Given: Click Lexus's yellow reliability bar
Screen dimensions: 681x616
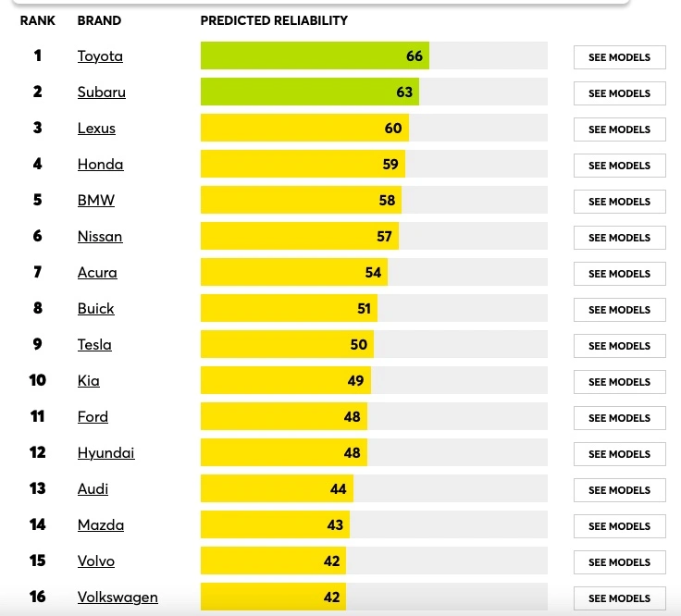Looking at the screenshot, I should coord(304,129).
